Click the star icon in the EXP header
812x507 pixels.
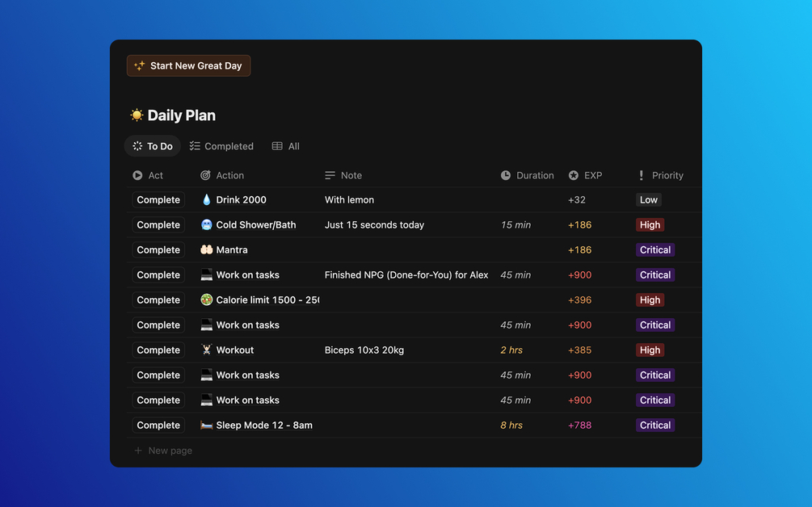click(574, 175)
